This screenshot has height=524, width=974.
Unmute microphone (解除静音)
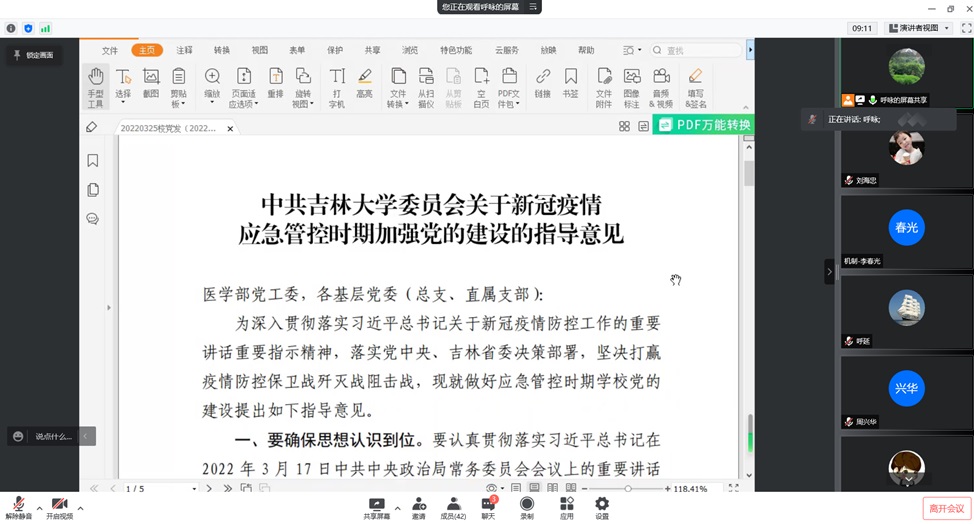[18, 505]
